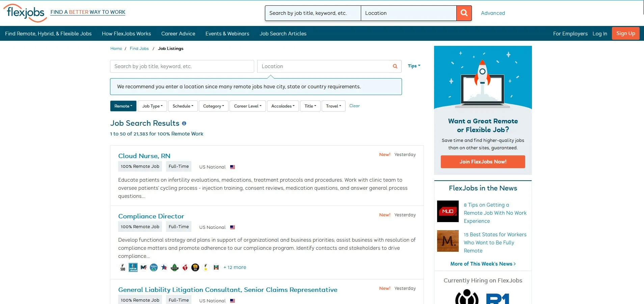The width and height of the screenshot is (644, 304).
Task: Click the US flag on Cloud Nurse listing
Action: (x=233, y=167)
